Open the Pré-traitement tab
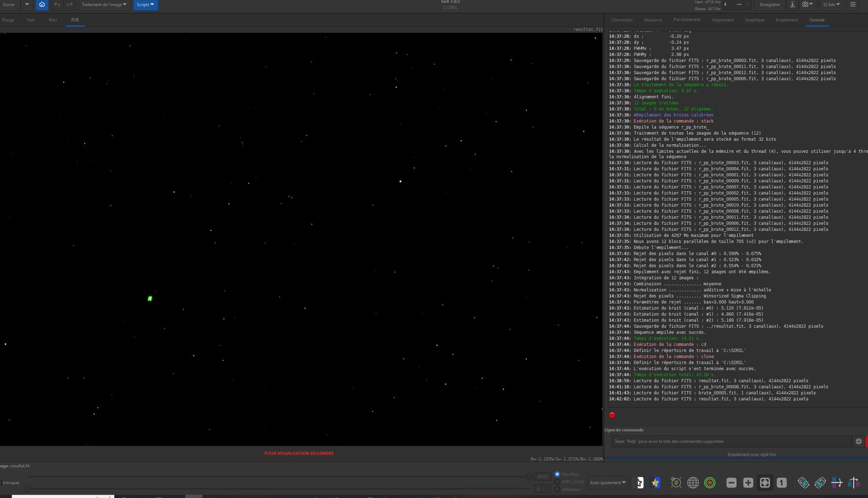Viewport: 868px width, 498px height. coord(687,20)
